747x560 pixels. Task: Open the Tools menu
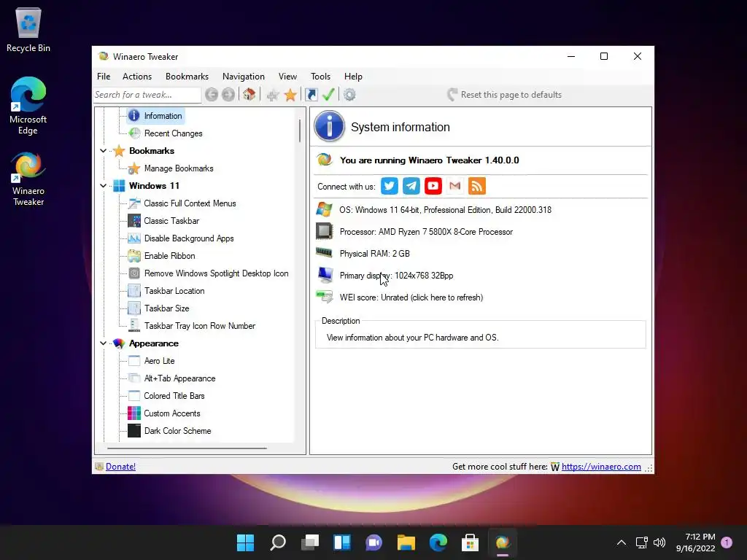tap(321, 76)
